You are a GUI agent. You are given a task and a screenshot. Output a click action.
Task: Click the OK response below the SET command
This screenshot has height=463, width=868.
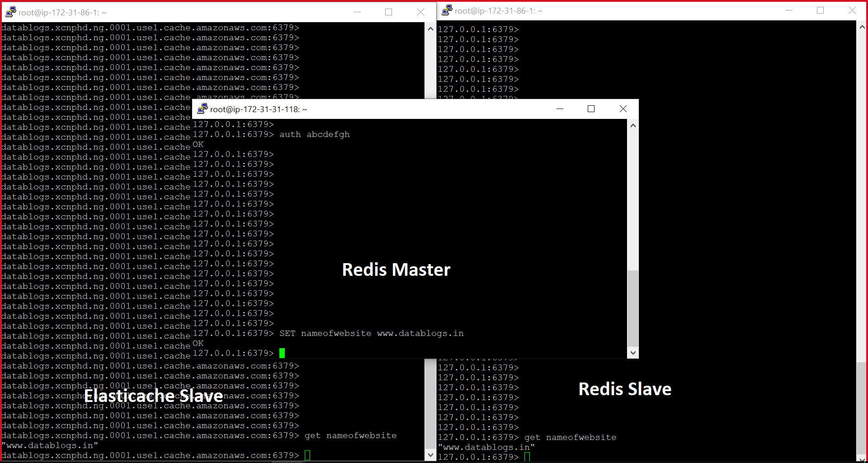[x=198, y=343]
